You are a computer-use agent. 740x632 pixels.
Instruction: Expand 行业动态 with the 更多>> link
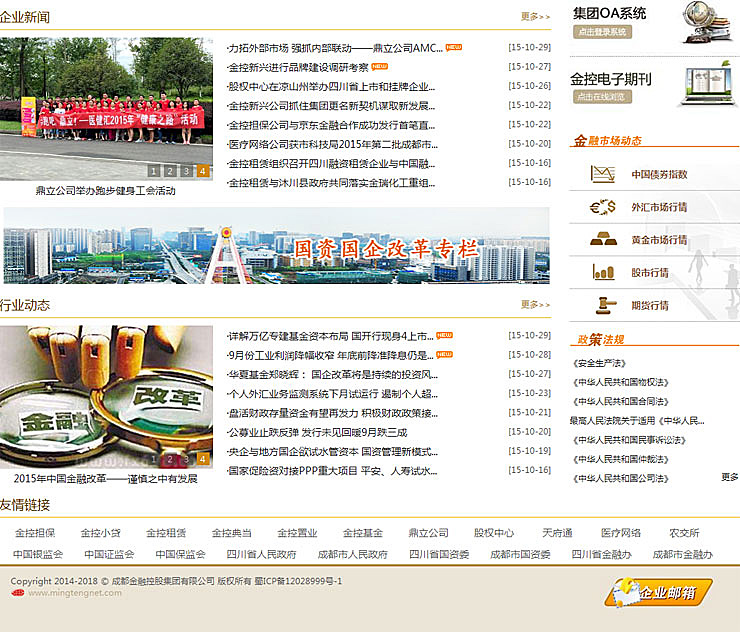tap(535, 305)
